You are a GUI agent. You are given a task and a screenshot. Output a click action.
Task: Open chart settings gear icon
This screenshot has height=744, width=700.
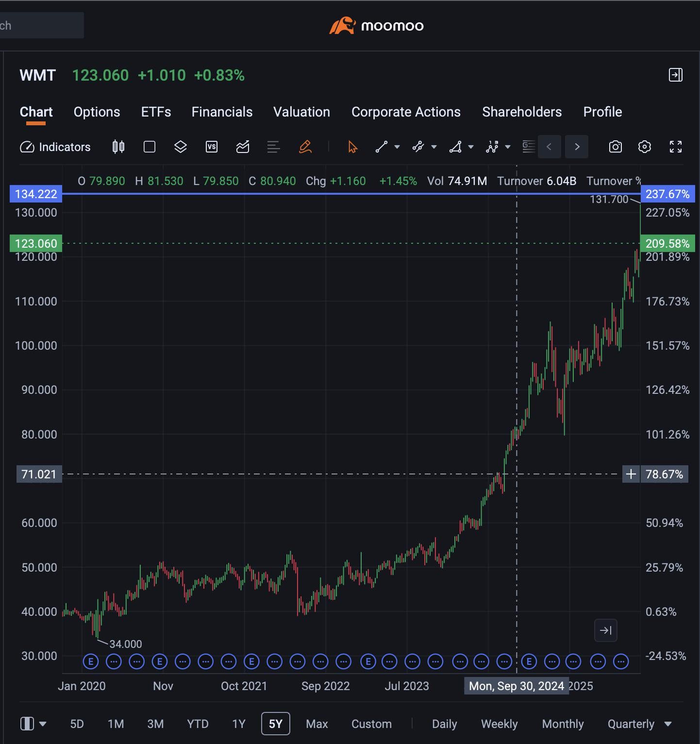(x=644, y=147)
